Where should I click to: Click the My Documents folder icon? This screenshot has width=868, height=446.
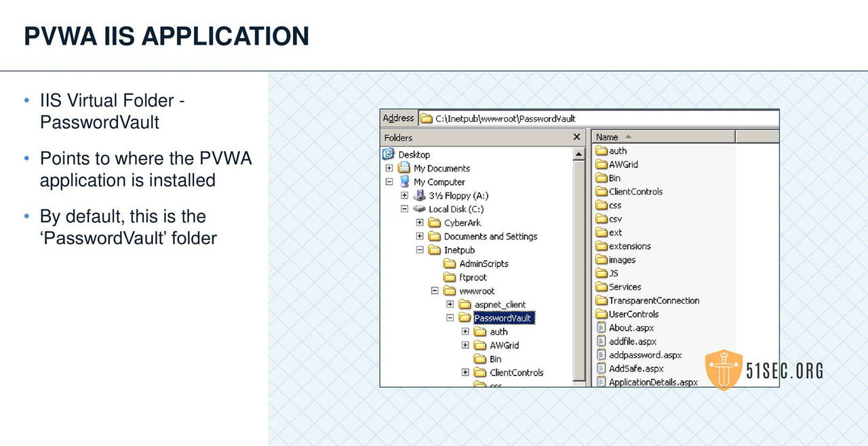point(404,168)
